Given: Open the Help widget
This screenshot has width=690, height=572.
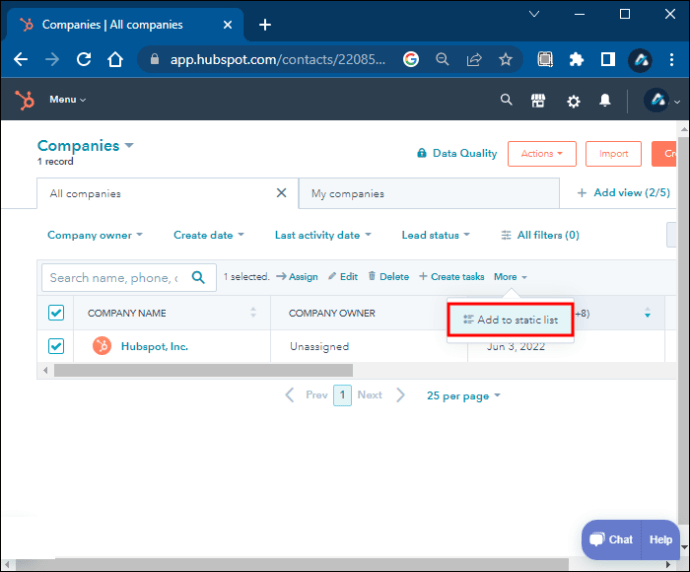Looking at the screenshot, I should [661, 539].
